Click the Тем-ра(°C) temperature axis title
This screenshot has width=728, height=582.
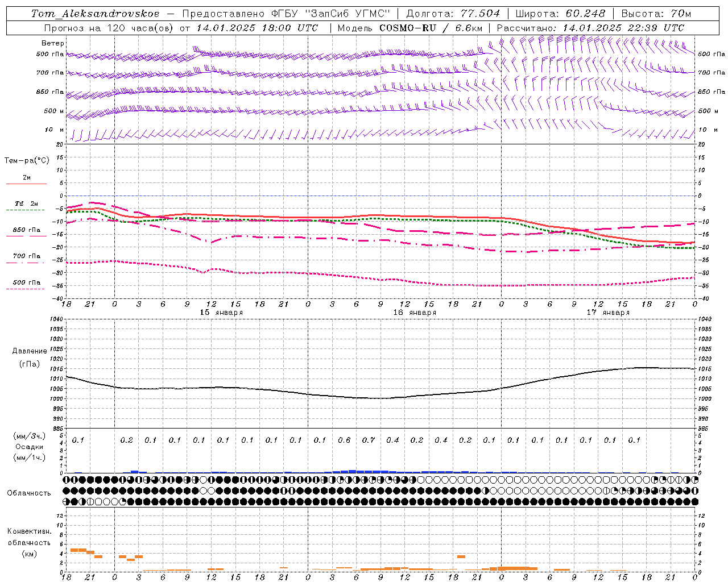click(x=27, y=161)
